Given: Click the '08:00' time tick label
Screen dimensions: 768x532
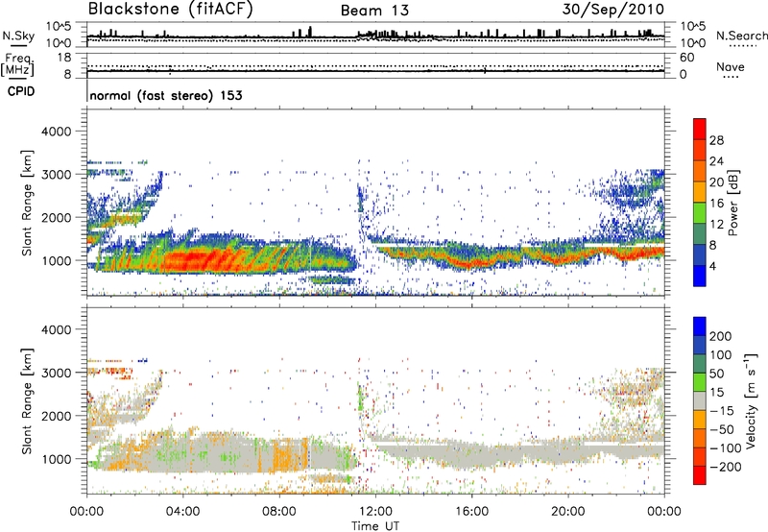Looking at the screenshot, I should tap(279, 512).
